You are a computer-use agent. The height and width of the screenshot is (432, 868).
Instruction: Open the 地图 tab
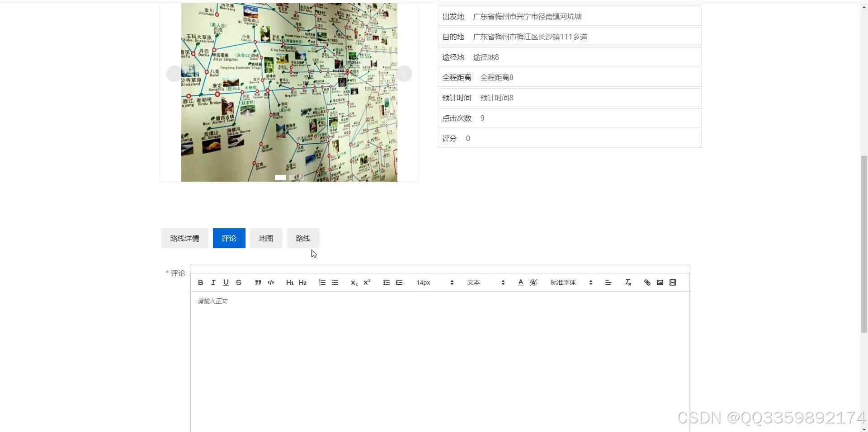(266, 238)
